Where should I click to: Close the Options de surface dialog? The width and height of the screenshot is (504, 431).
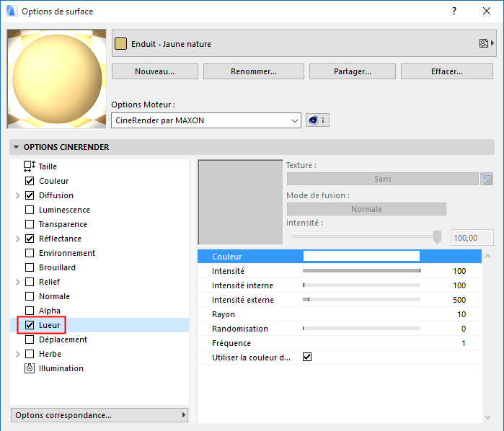pos(486,11)
